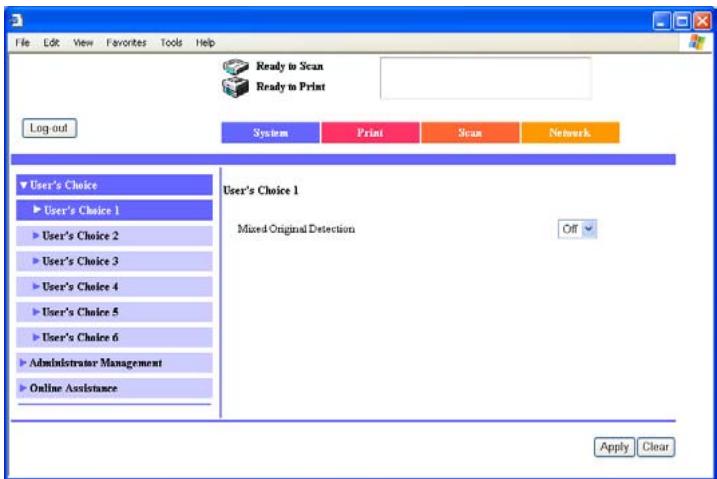The image size is (717, 479).
Task: Maximize the browser window
Action: click(682, 21)
